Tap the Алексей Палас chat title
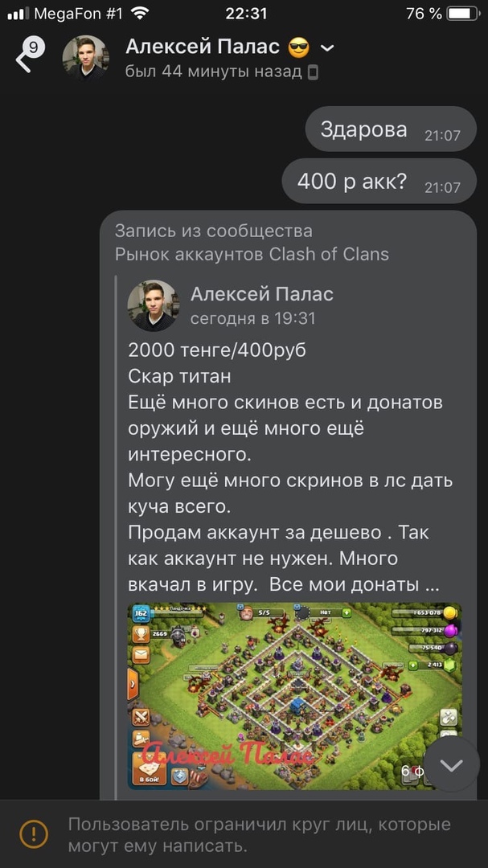Viewport: 488px width, 868px height. click(x=203, y=47)
